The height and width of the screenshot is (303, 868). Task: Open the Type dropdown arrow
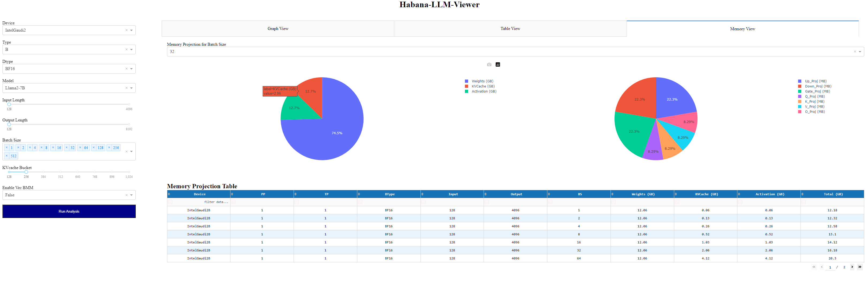point(131,49)
